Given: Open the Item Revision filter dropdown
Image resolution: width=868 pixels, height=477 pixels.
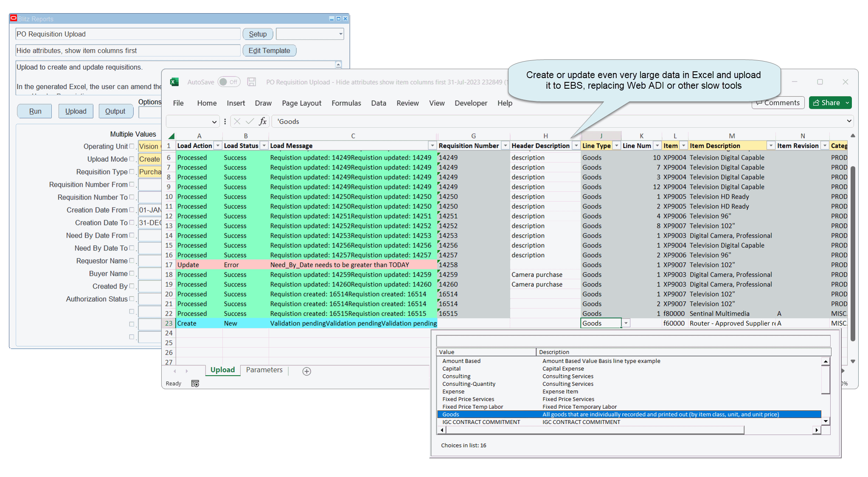Looking at the screenshot, I should pyautogui.click(x=825, y=146).
